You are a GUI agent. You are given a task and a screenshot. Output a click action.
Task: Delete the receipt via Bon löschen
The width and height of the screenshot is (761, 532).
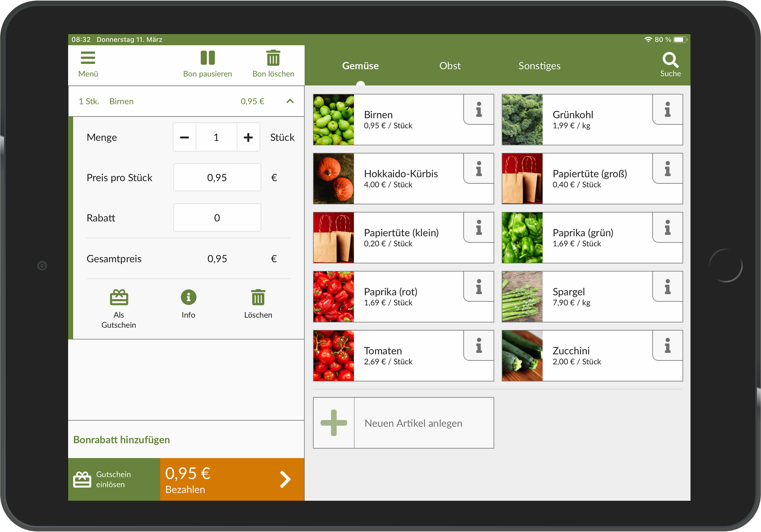tap(273, 64)
